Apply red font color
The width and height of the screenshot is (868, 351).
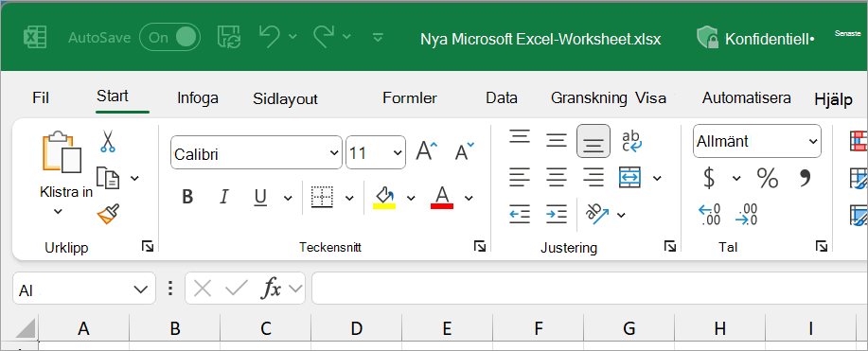pos(442,197)
